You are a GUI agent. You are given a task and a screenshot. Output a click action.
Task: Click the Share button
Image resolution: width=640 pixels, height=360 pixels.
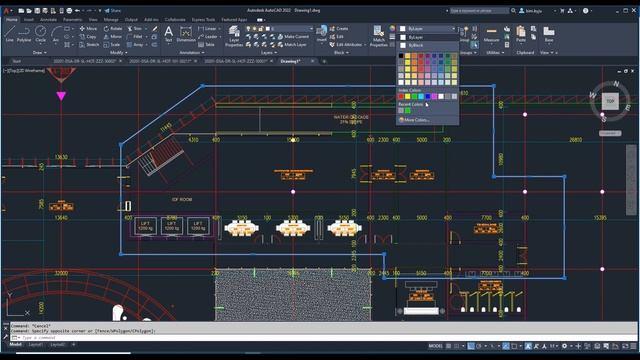tap(113, 11)
